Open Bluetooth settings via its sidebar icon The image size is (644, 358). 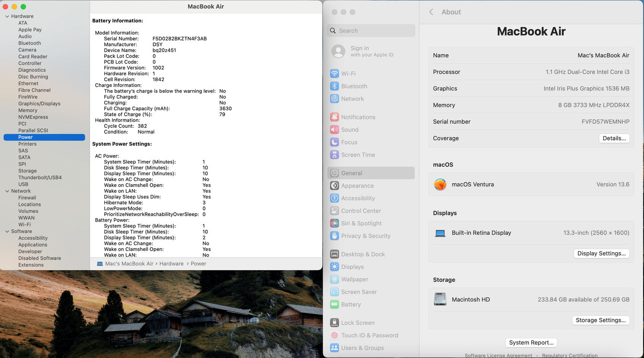tap(334, 86)
